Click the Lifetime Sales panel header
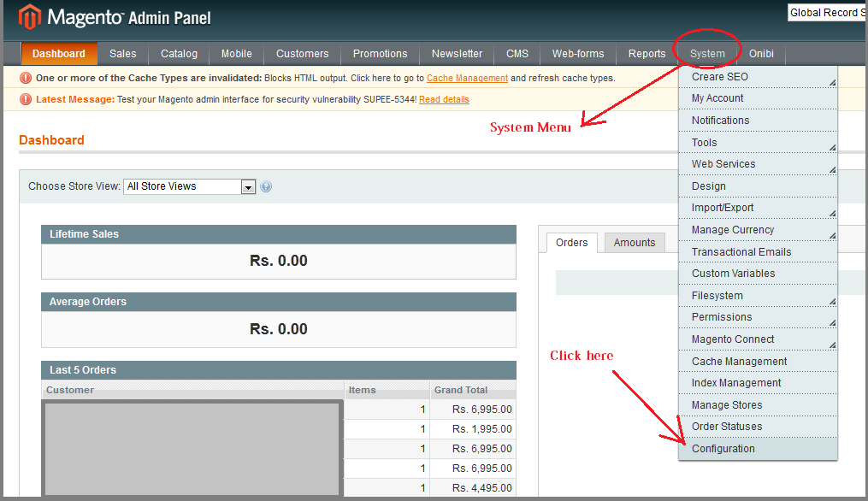868x501 pixels. 279,234
